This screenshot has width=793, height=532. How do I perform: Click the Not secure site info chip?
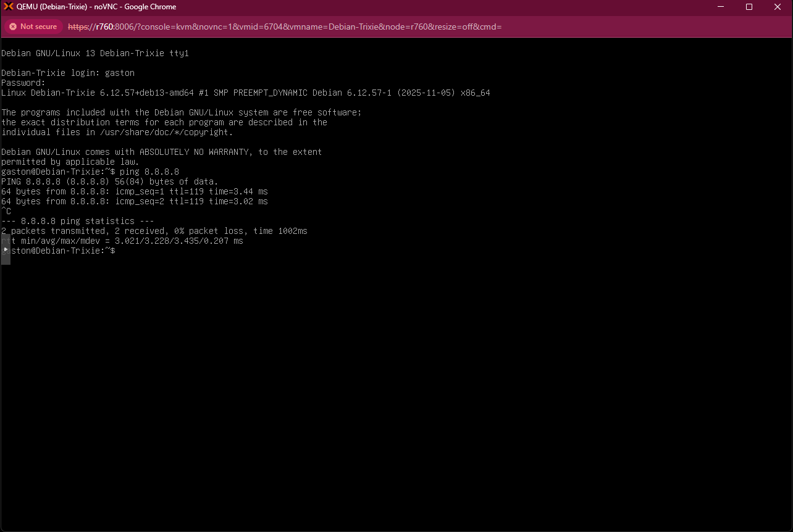[x=33, y=27]
